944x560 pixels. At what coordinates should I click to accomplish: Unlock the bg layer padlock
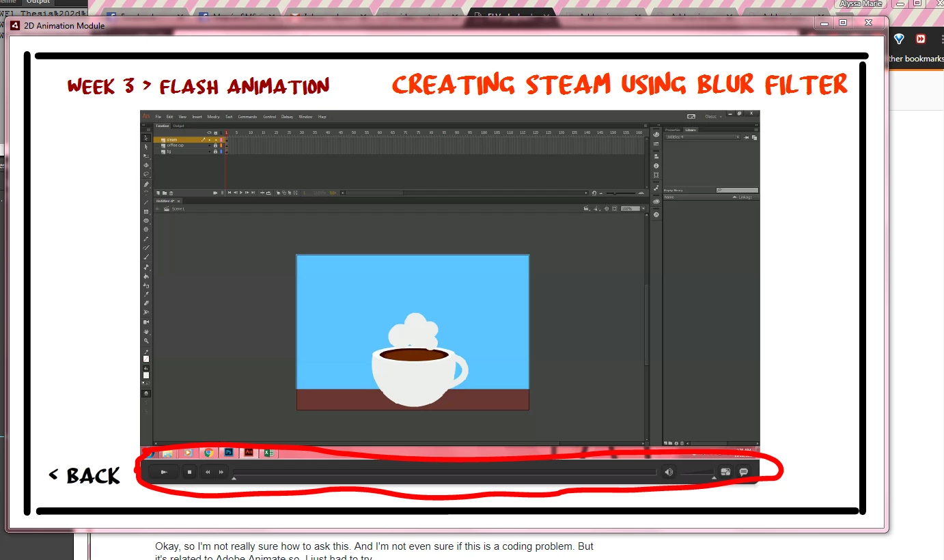click(x=216, y=152)
